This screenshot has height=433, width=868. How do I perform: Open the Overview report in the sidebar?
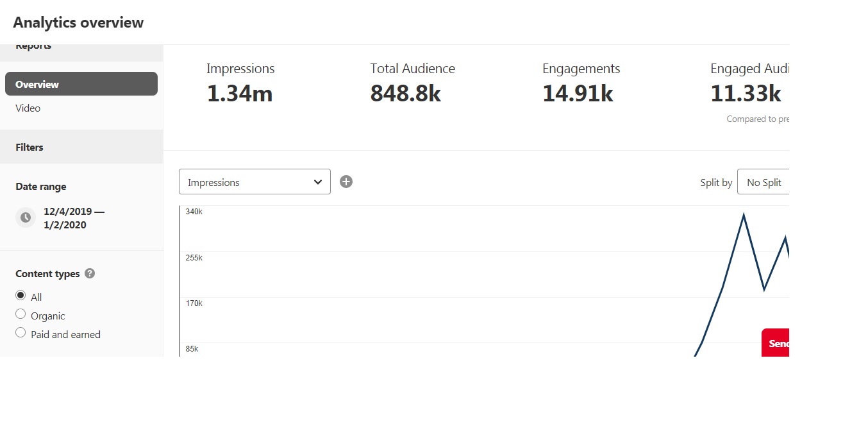81,84
